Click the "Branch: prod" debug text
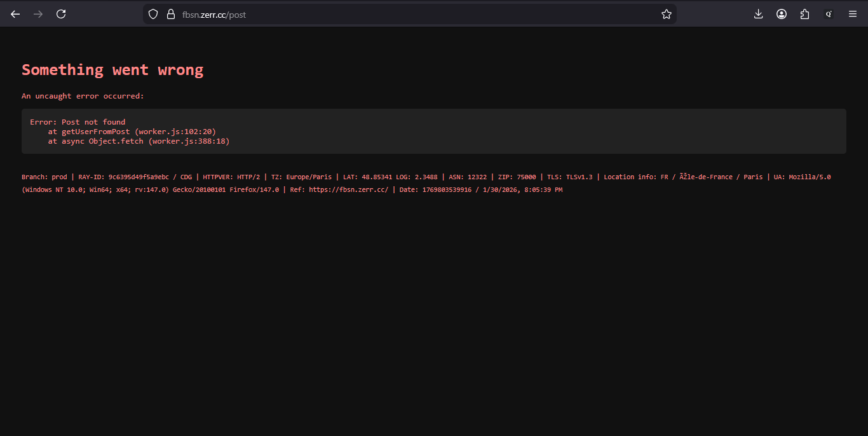The image size is (868, 436). pos(44,177)
